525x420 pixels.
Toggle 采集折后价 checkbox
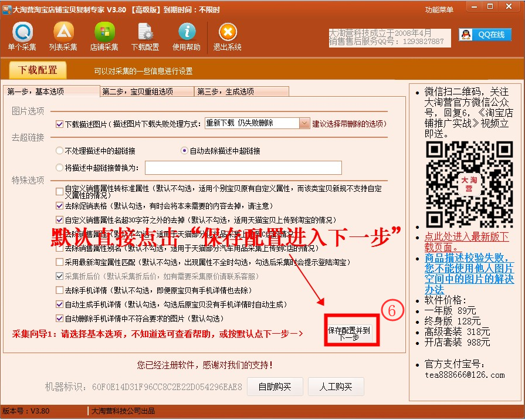pyautogui.click(x=60, y=276)
